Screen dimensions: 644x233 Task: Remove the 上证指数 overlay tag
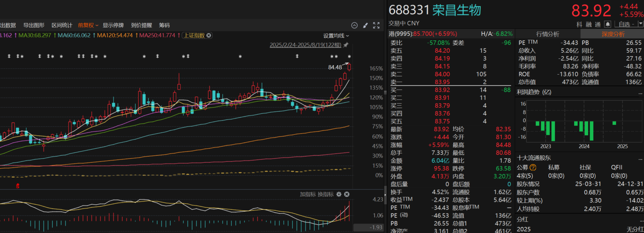[209, 35]
